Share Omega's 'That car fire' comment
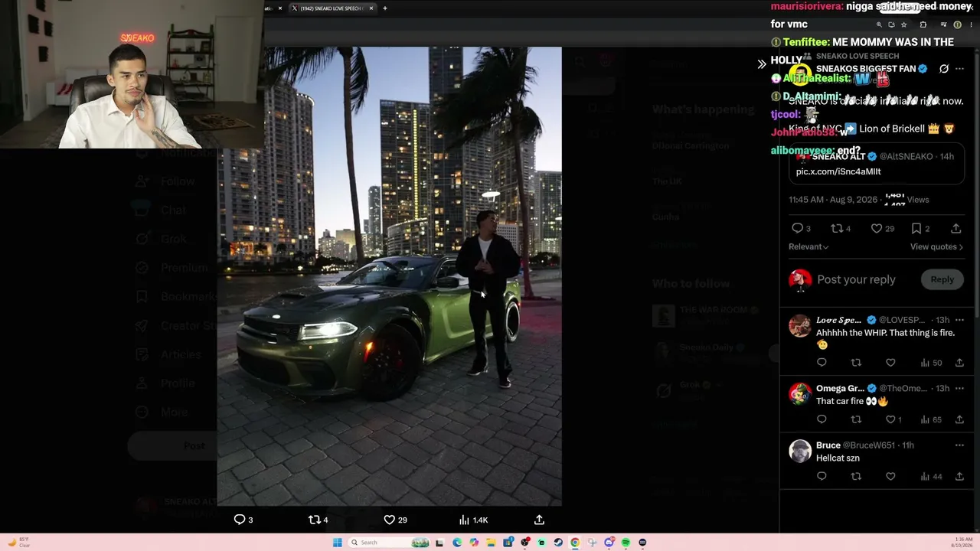980x551 pixels. (x=959, y=419)
